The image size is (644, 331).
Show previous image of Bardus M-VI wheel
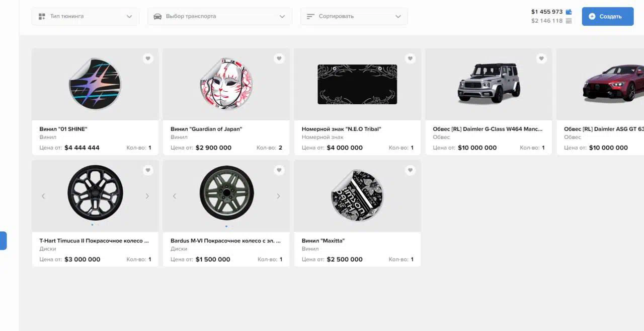coord(175,196)
